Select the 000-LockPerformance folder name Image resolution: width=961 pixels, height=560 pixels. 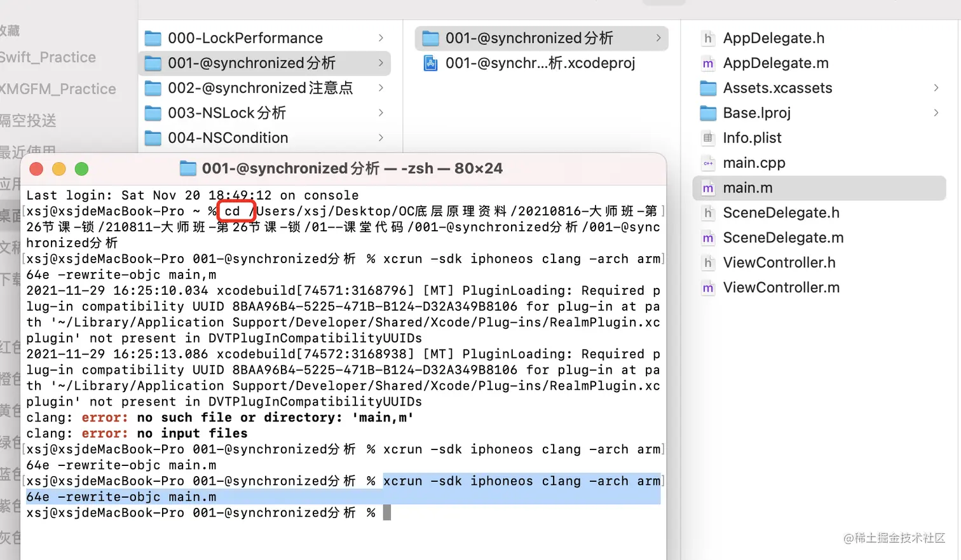245,38
